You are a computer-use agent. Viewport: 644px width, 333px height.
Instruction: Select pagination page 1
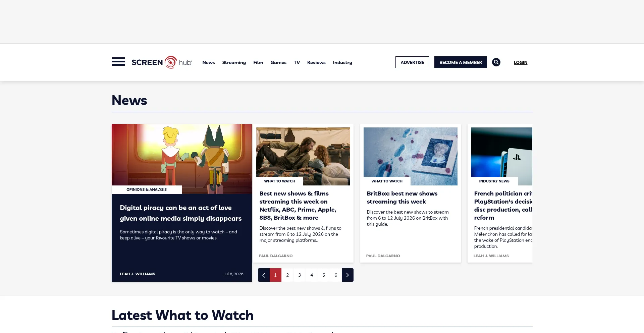click(275, 275)
